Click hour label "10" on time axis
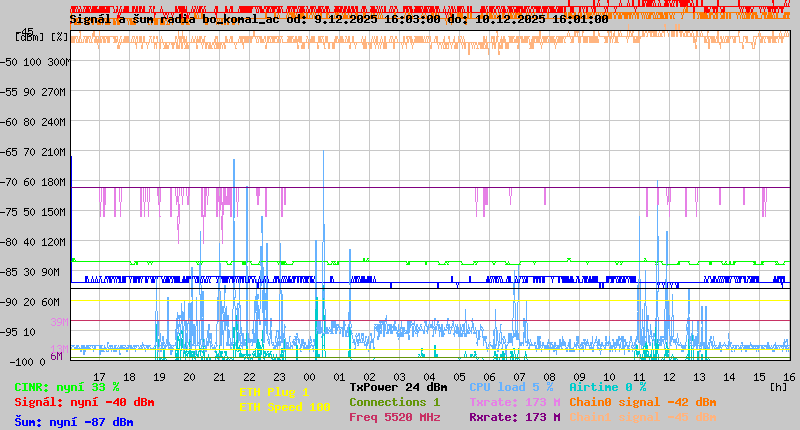Viewport: 800px width, 430px height. (610, 377)
